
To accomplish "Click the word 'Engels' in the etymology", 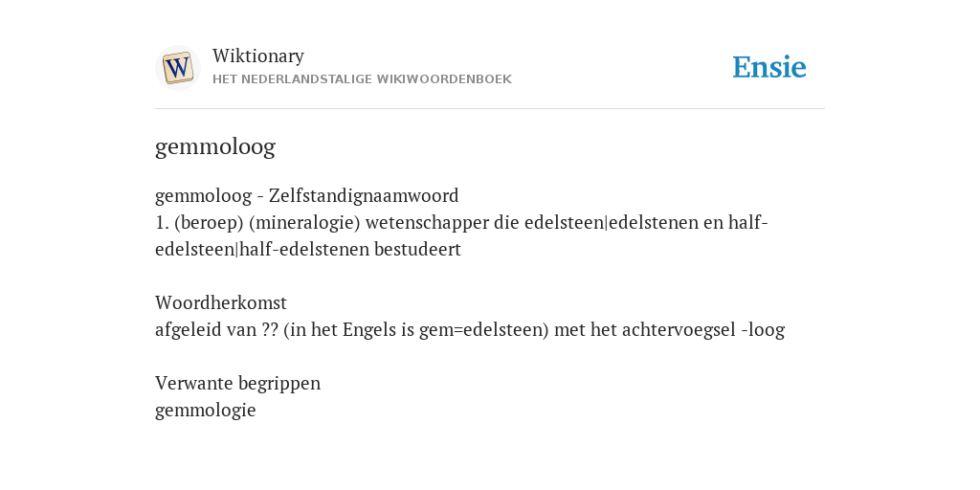I will (x=369, y=330).
